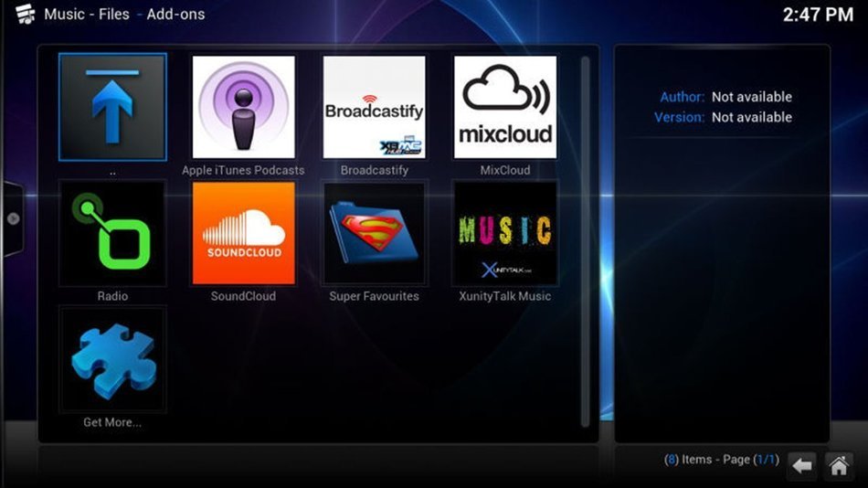This screenshot has width=868, height=488.
Task: Click the 'Version: Not available' line
Action: [723, 117]
